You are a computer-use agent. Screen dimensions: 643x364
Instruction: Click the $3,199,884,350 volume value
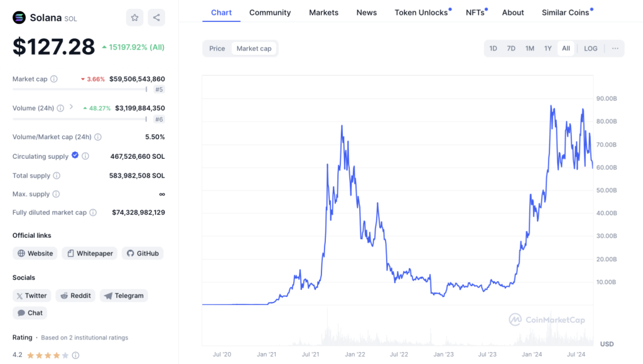[x=140, y=108]
